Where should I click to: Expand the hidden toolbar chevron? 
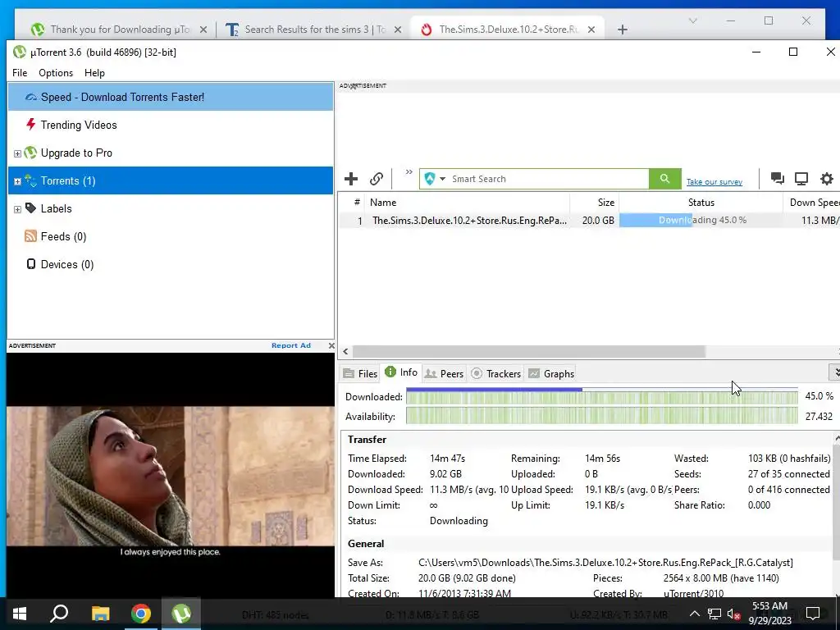pos(409,172)
